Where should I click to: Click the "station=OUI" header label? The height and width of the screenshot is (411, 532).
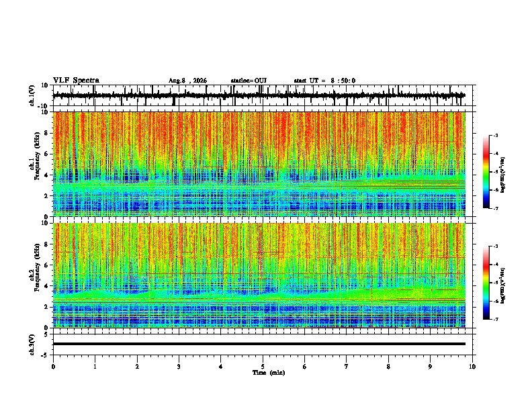pos(249,81)
